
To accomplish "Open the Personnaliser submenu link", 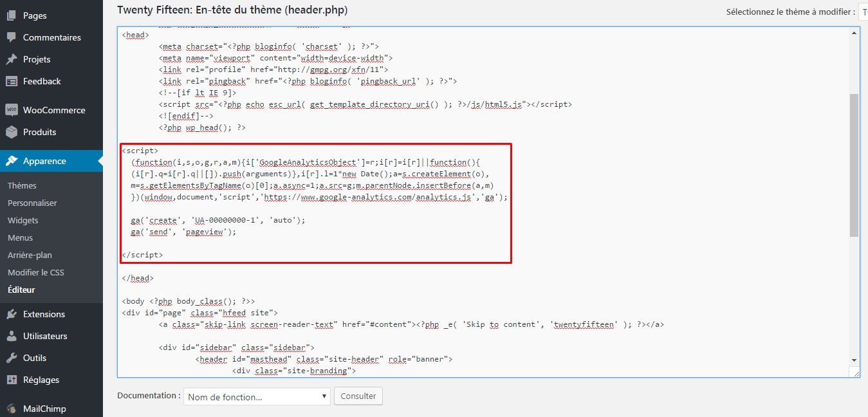I will pos(32,203).
